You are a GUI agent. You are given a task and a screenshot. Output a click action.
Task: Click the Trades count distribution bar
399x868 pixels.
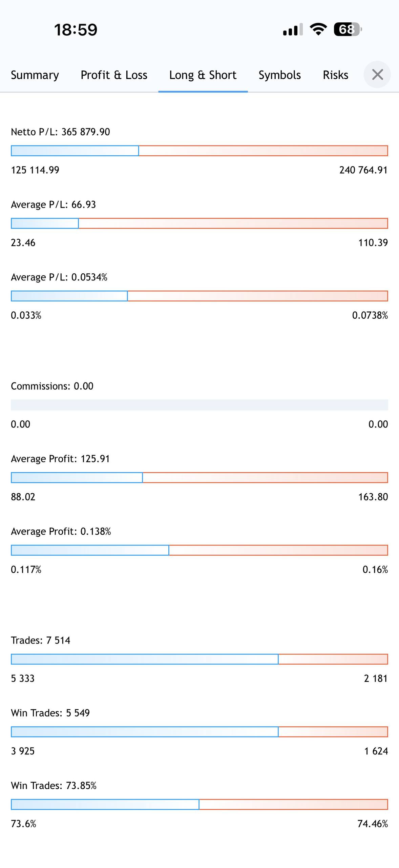pos(199,659)
